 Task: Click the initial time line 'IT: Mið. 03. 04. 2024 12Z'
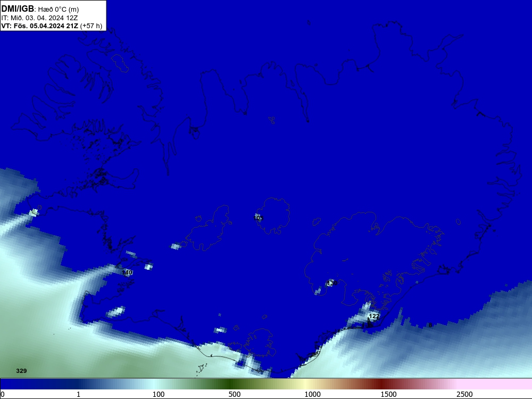click(x=39, y=18)
